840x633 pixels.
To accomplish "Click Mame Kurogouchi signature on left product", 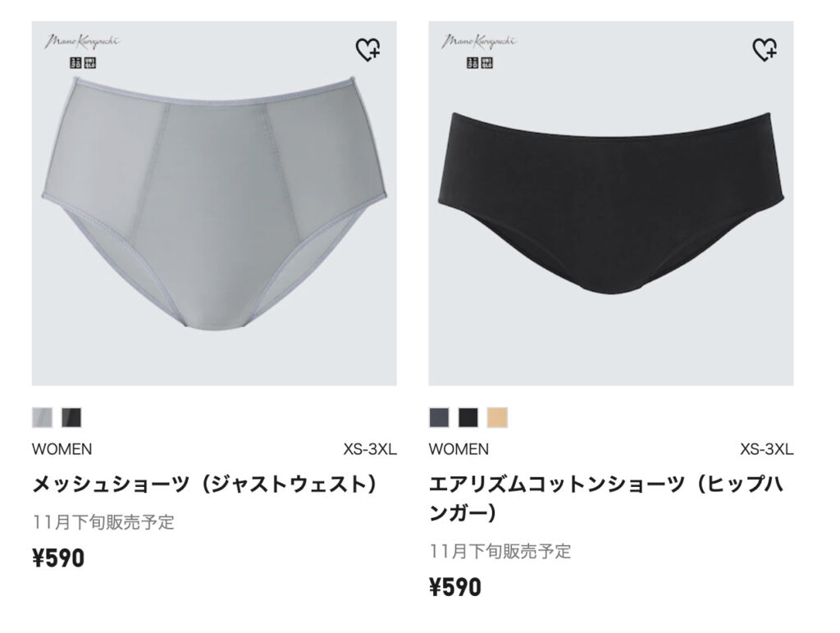I will [x=82, y=41].
